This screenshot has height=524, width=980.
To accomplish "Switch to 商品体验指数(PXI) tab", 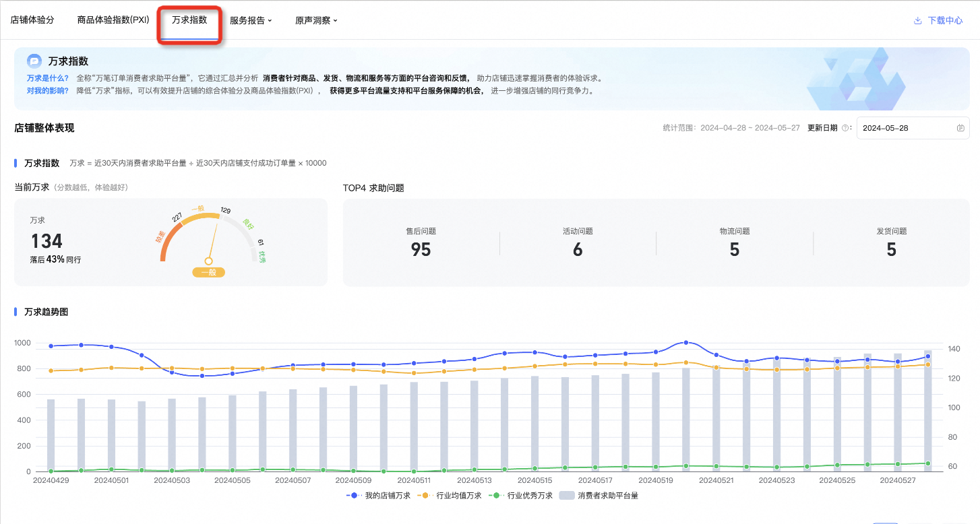I will 113,20.
